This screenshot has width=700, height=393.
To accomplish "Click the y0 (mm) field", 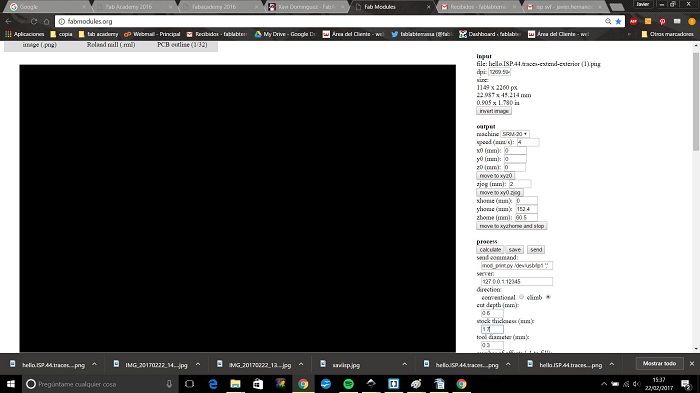I will pos(515,159).
